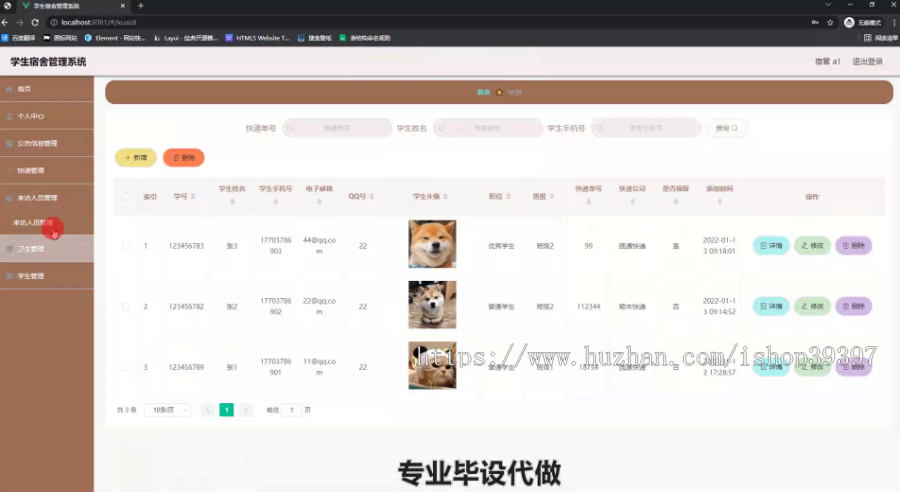Sort by QQ号 column arrows
The image size is (900, 492).
[372, 196]
